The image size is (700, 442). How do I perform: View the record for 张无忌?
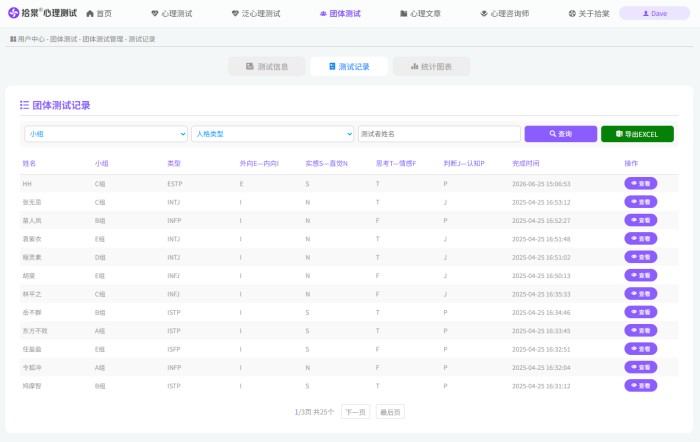coord(641,202)
